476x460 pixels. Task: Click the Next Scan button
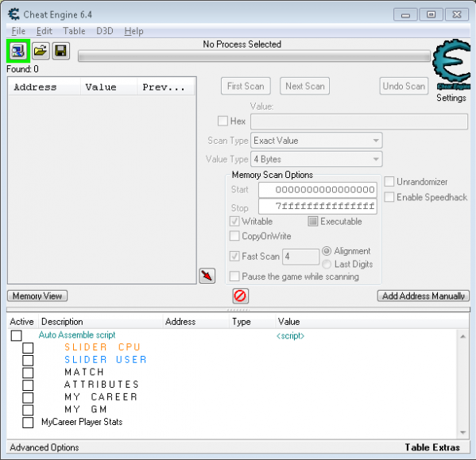(305, 86)
